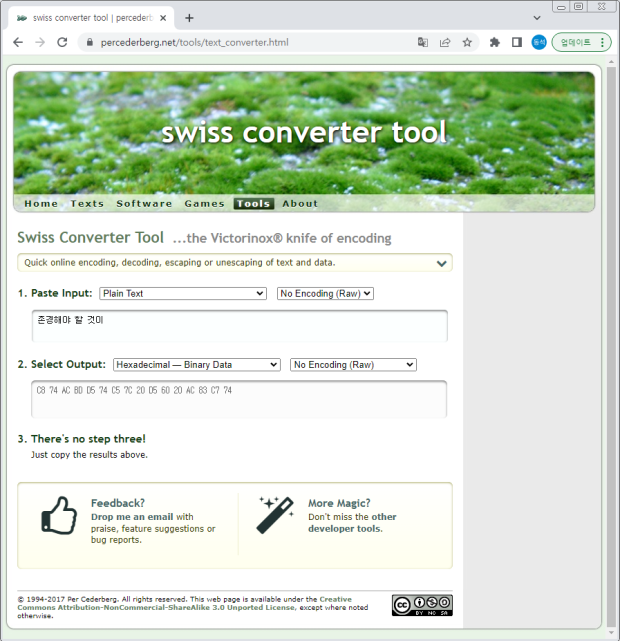Toggle the browser side panel icon
This screenshot has height=641, width=620.
(517, 42)
